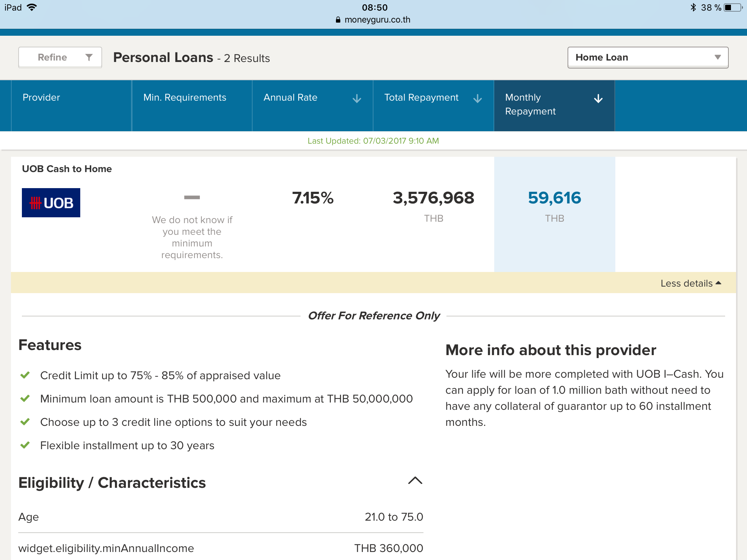Screen dimensions: 747x560
Task: Tap the Bluetooth status icon
Action: (693, 8)
